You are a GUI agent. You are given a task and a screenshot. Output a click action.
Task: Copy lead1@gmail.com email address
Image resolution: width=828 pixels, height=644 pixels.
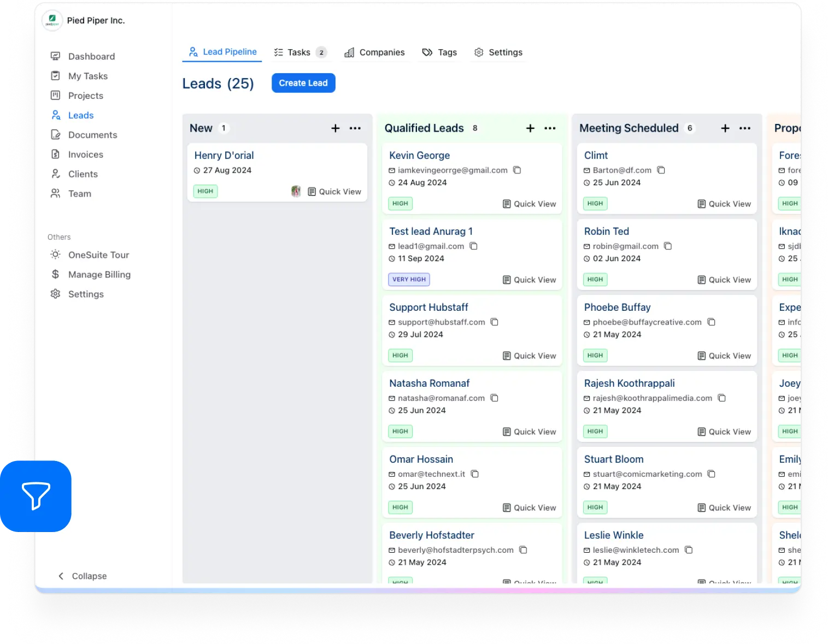(474, 246)
